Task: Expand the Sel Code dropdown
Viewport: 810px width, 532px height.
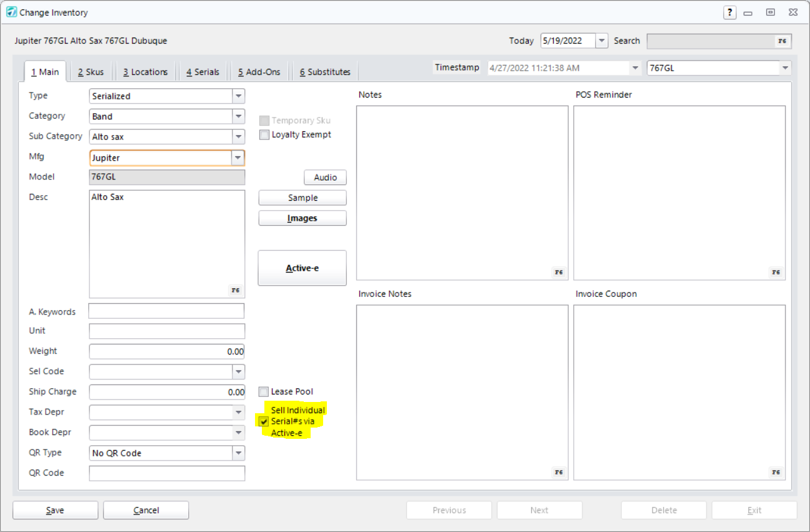Action: coord(238,372)
